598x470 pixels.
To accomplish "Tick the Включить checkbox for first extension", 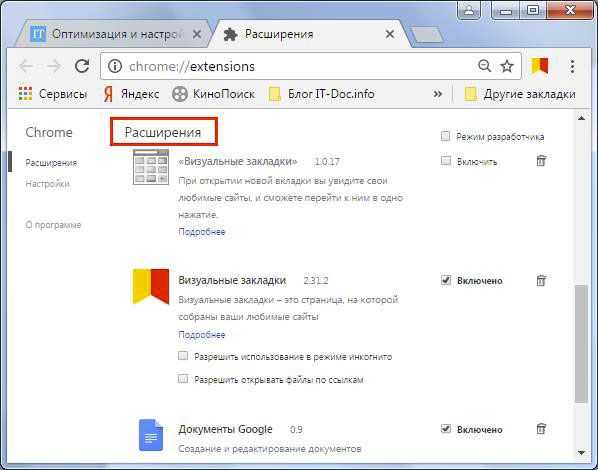I will (x=445, y=161).
